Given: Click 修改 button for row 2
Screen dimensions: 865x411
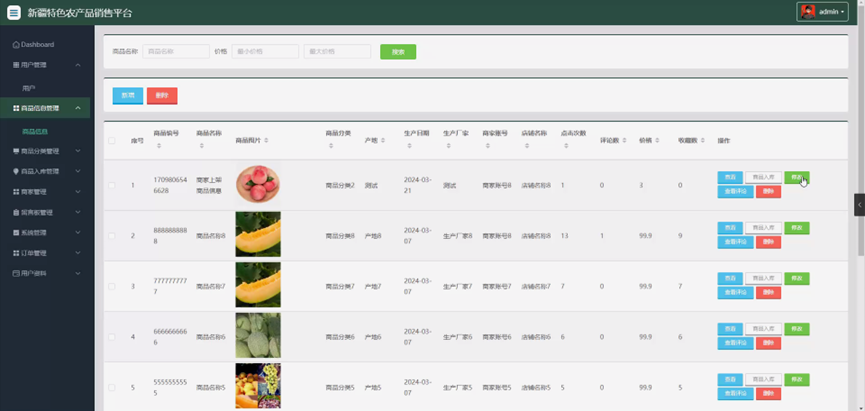Looking at the screenshot, I should click(797, 228).
